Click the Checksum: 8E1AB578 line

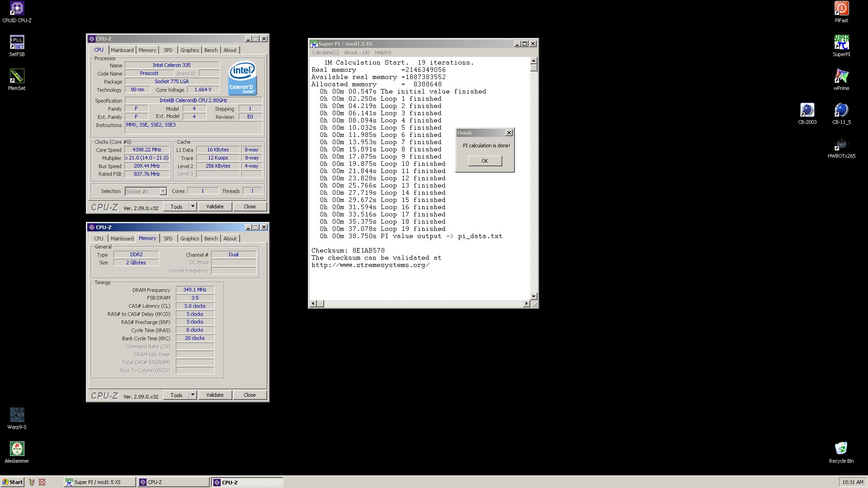pos(348,250)
